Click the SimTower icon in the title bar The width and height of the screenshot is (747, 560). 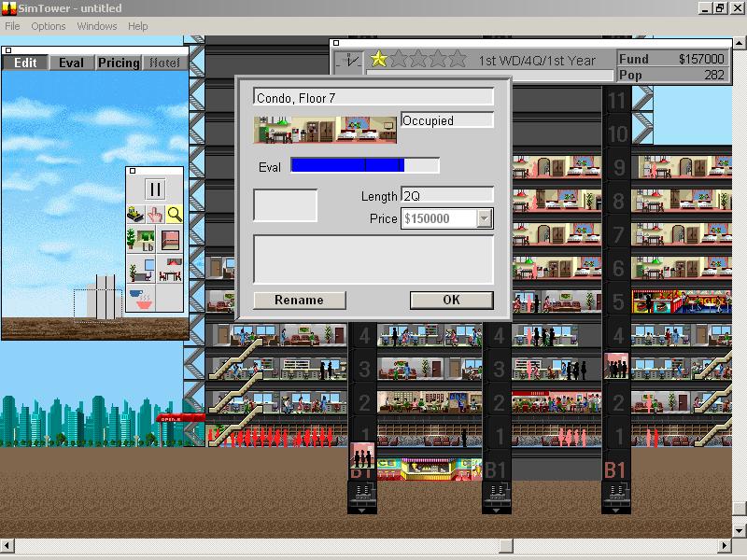(x=9, y=8)
